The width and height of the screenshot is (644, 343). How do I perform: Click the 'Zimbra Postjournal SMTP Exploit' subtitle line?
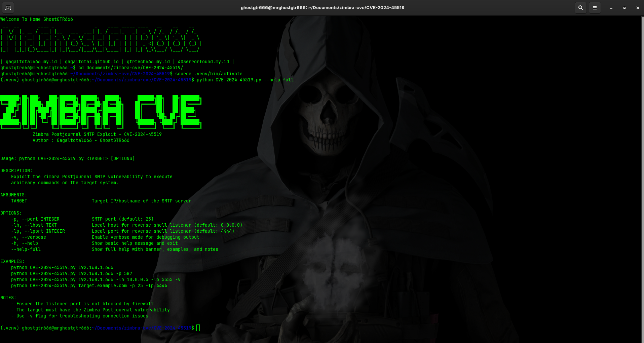pos(97,135)
